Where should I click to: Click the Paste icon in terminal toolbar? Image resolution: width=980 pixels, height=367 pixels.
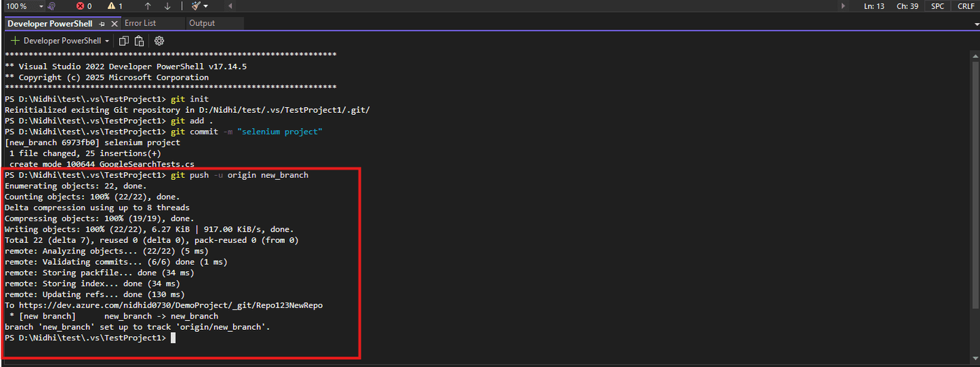coord(139,41)
